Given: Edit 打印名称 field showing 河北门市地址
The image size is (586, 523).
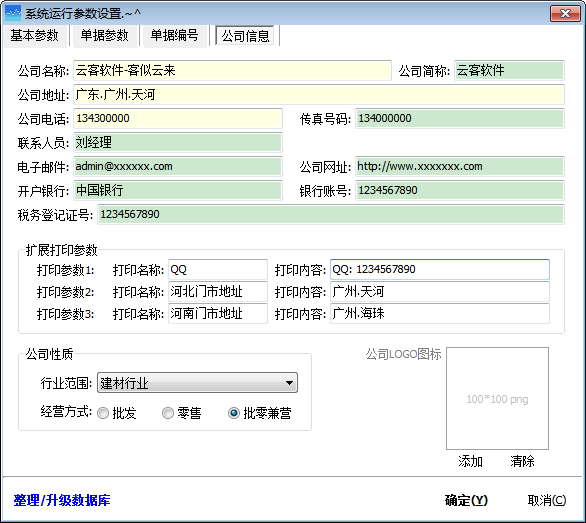Looking at the screenshot, I should 218,292.
